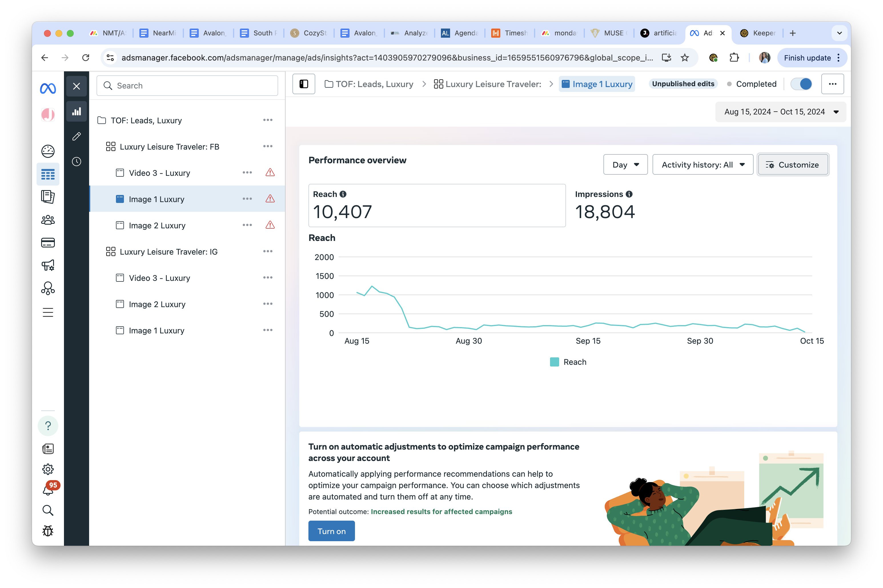Screen dimensions: 883x588
Task: Toggle the side panel layout icon
Action: click(x=304, y=84)
